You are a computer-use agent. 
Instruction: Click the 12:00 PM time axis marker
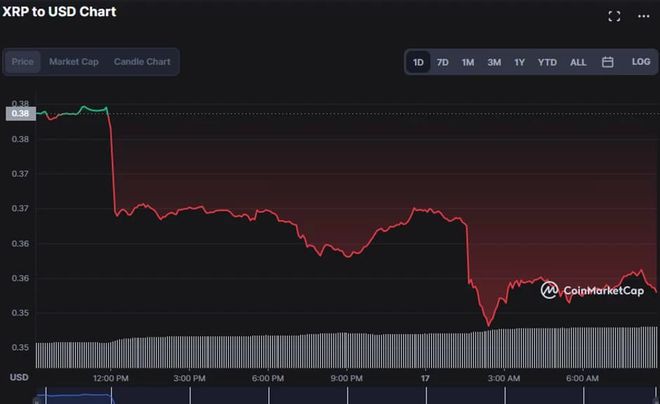point(110,378)
